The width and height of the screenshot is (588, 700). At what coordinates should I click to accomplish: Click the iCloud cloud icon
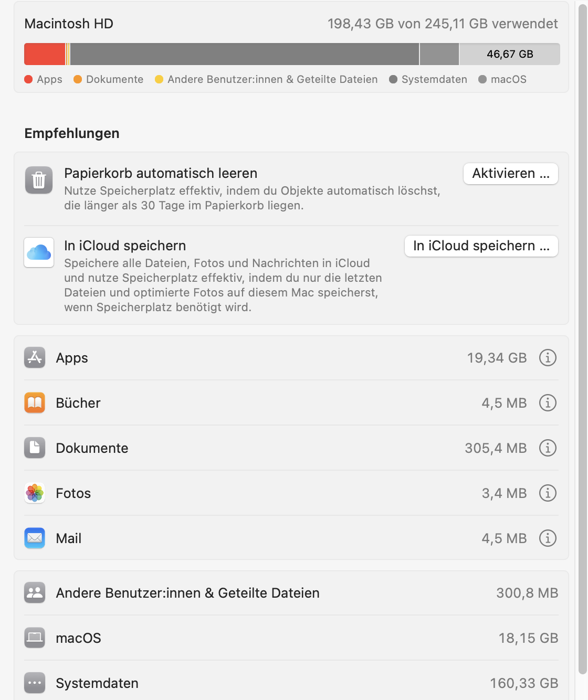(x=39, y=252)
